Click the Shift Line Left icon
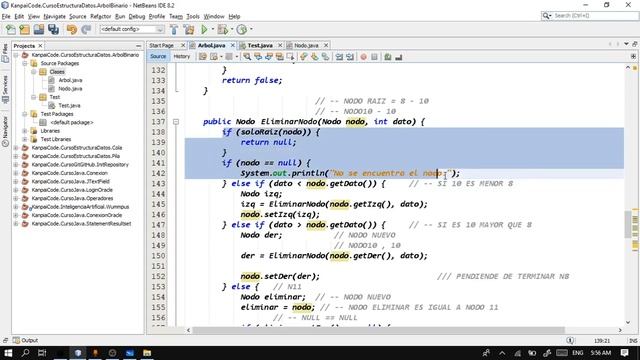Screen dimensions: 640x360 tap(339, 57)
